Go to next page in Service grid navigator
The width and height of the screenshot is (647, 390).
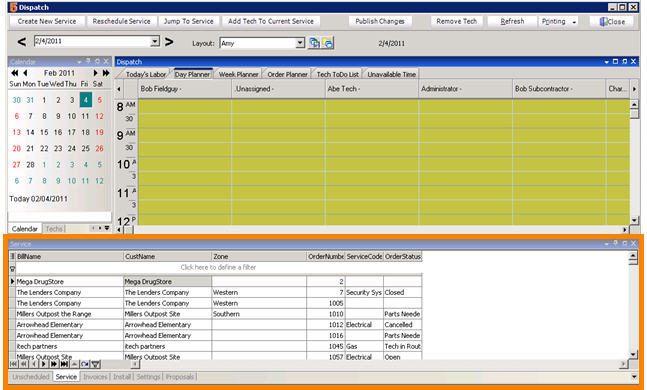54,364
